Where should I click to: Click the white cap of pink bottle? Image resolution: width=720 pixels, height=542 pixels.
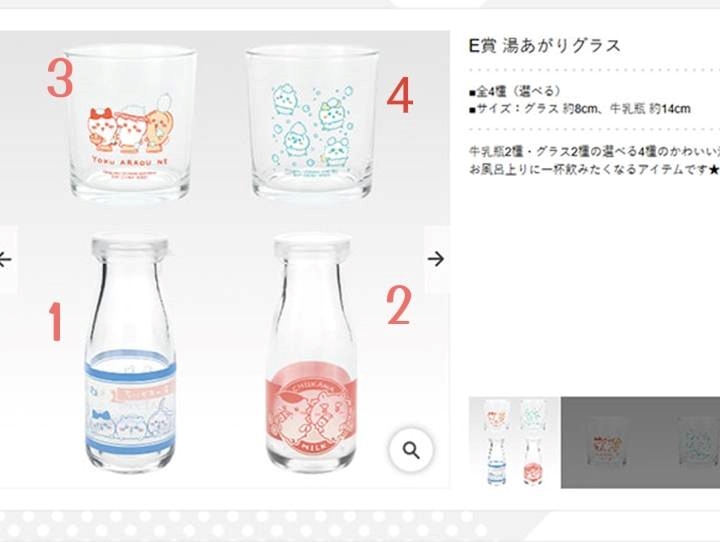tap(312, 245)
